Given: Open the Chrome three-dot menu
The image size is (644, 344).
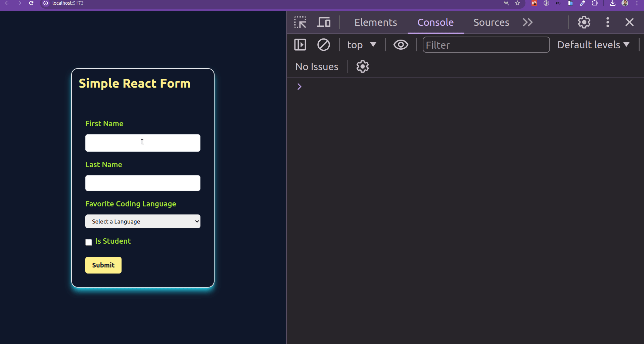Looking at the screenshot, I should [x=637, y=3].
